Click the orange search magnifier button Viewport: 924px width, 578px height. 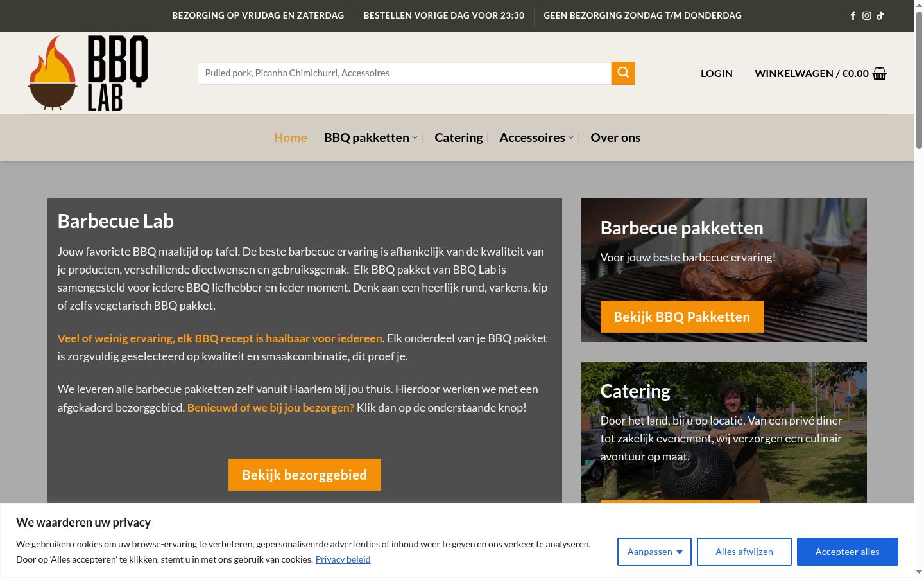[x=623, y=73]
